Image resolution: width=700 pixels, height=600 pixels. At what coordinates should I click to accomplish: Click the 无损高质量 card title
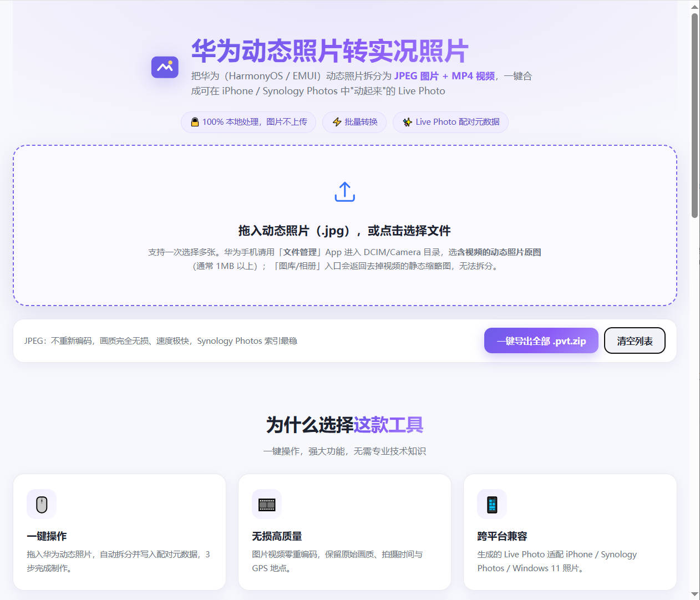277,536
